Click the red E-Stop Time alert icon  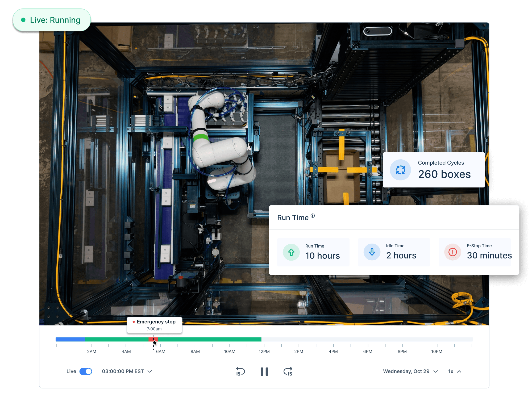point(453,252)
